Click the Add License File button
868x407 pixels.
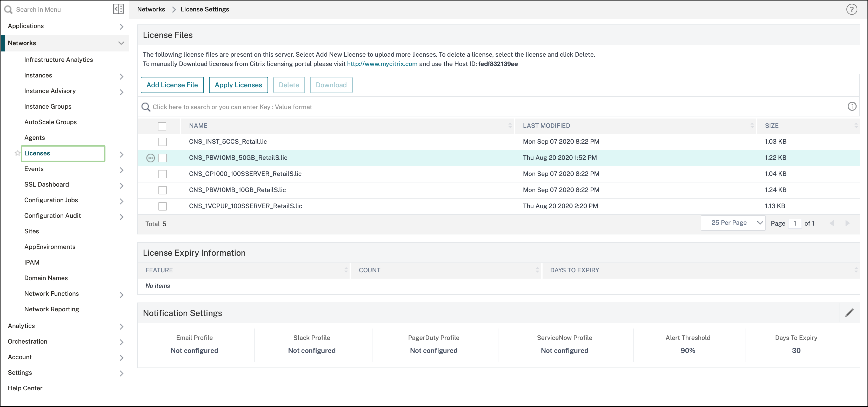click(x=172, y=85)
